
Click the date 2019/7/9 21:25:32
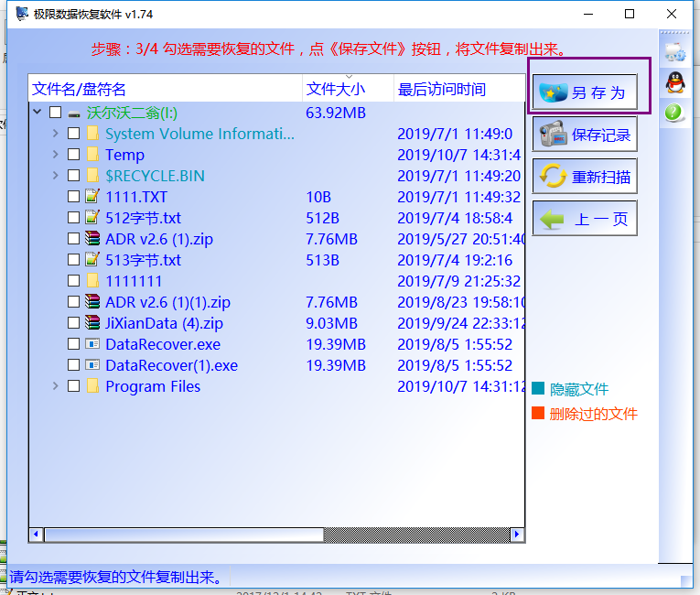pos(459,281)
